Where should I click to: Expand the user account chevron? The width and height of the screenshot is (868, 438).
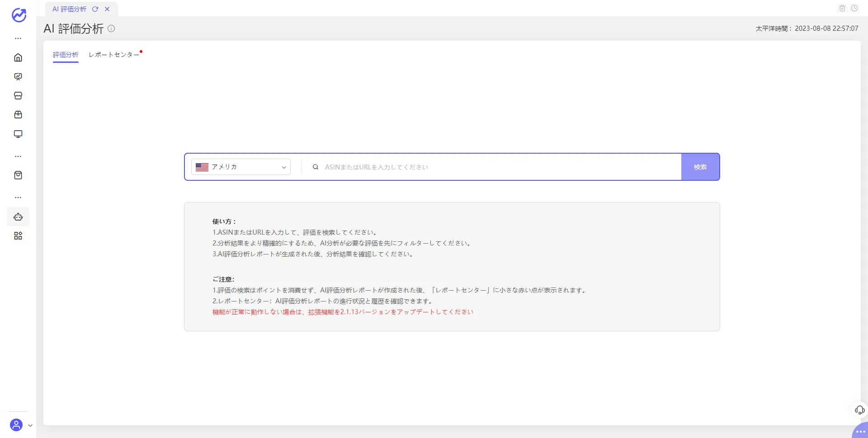[30, 425]
